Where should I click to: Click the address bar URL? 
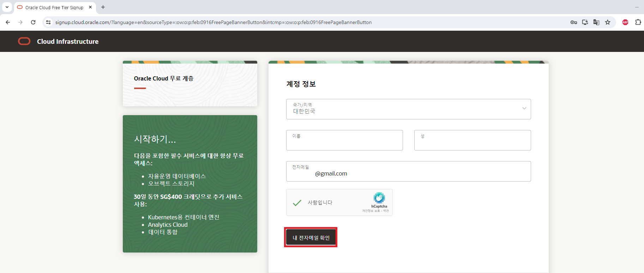(213, 22)
